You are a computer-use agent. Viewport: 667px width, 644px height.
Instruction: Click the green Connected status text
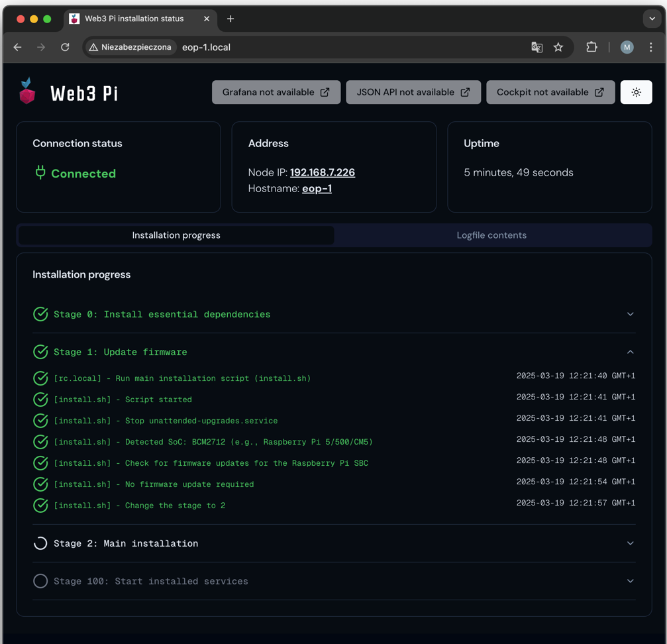(x=83, y=174)
